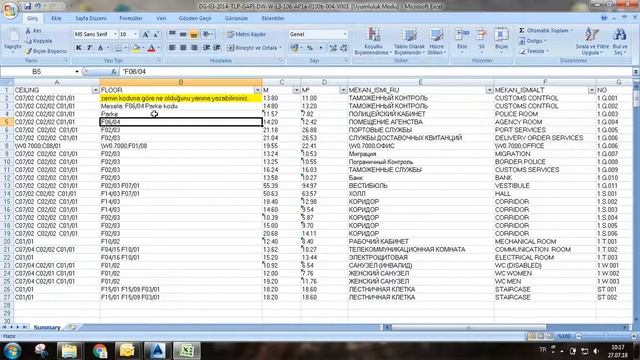Align text to the right
640x360 pixels.
click(194, 48)
